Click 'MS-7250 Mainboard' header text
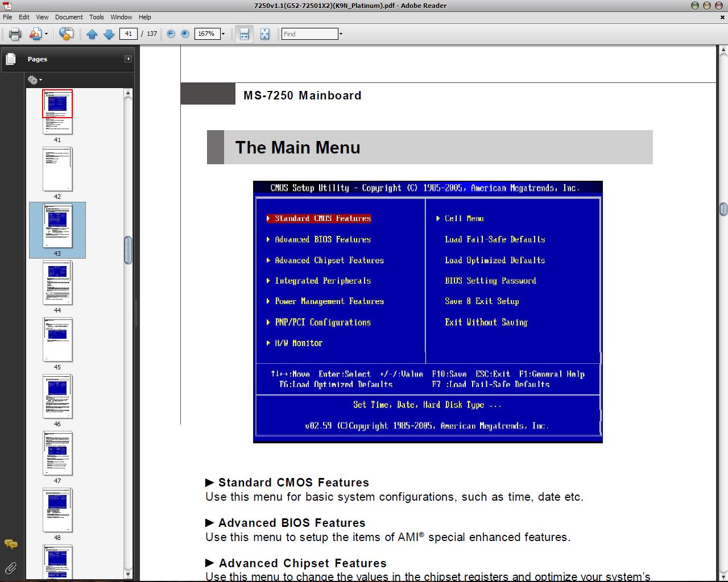This screenshot has height=582, width=728. (x=302, y=95)
